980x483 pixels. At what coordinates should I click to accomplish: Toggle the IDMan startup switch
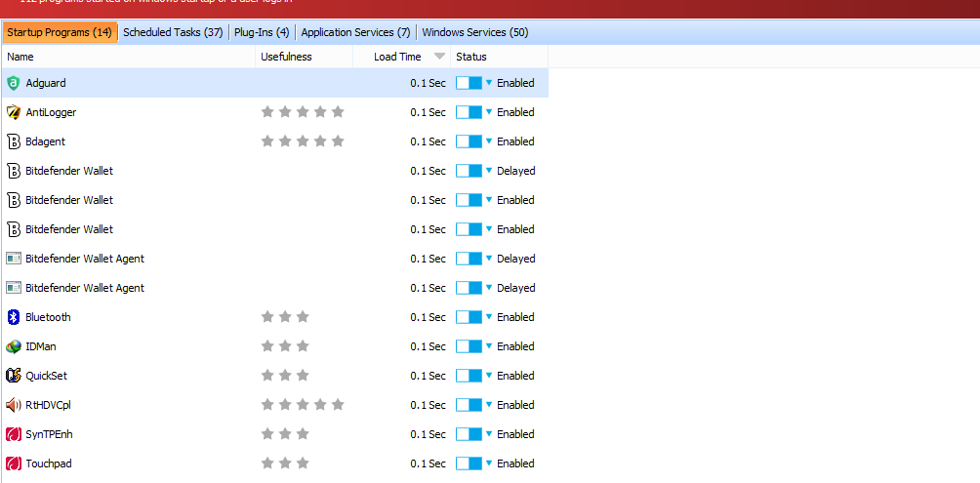pyautogui.click(x=469, y=346)
